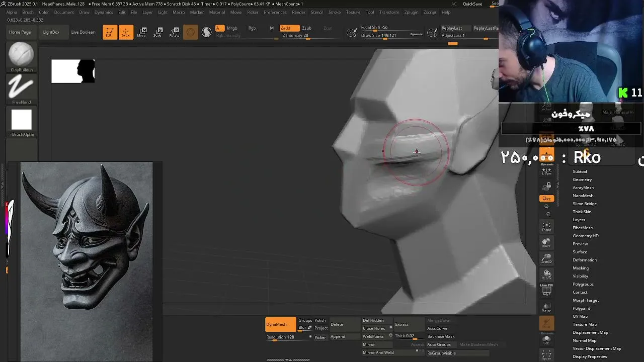644x362 pixels.
Task: Click the Frame view icon
Action: [x=546, y=227]
